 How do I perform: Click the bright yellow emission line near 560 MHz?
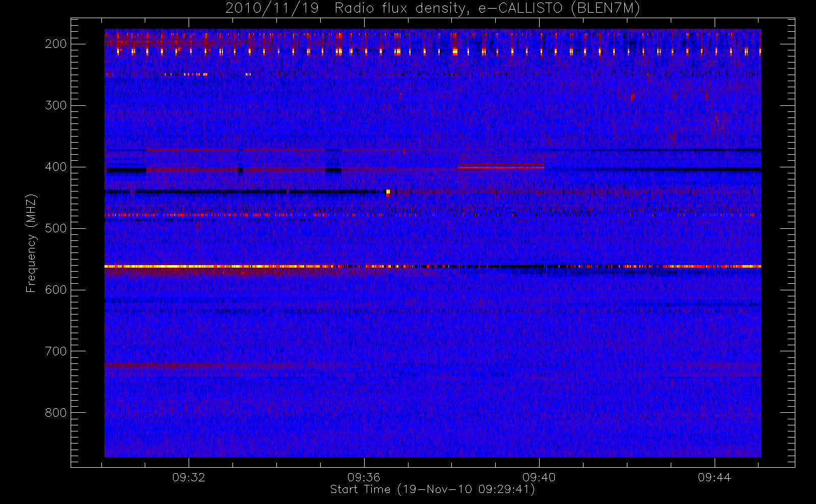pyautogui.click(x=433, y=266)
